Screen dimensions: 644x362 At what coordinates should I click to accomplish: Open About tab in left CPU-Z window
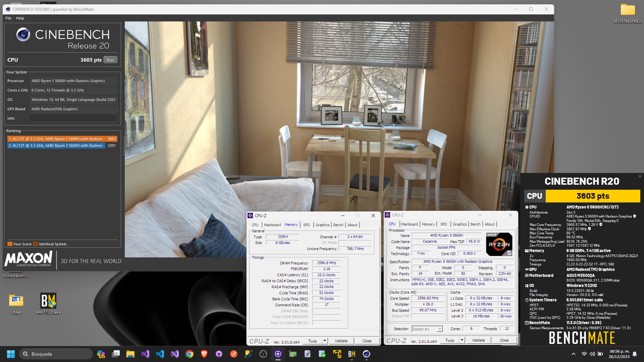tap(352, 225)
